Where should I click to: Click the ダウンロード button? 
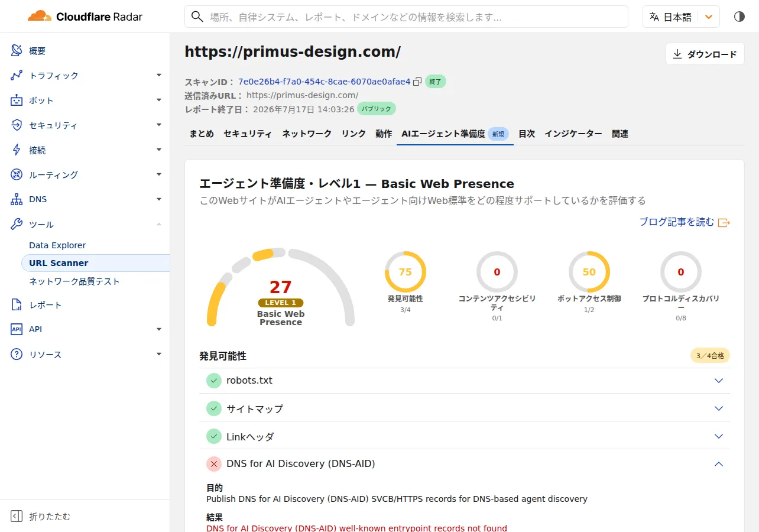[705, 54]
